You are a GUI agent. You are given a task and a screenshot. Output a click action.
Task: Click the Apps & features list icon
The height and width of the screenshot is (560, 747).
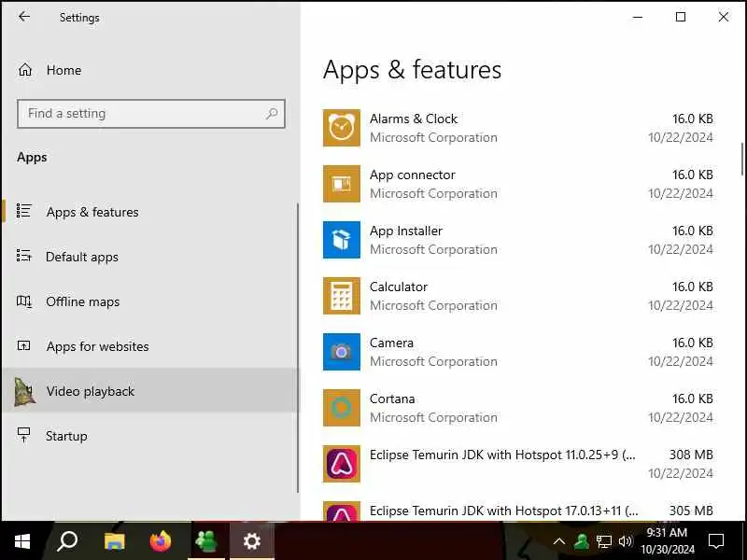pos(24,211)
